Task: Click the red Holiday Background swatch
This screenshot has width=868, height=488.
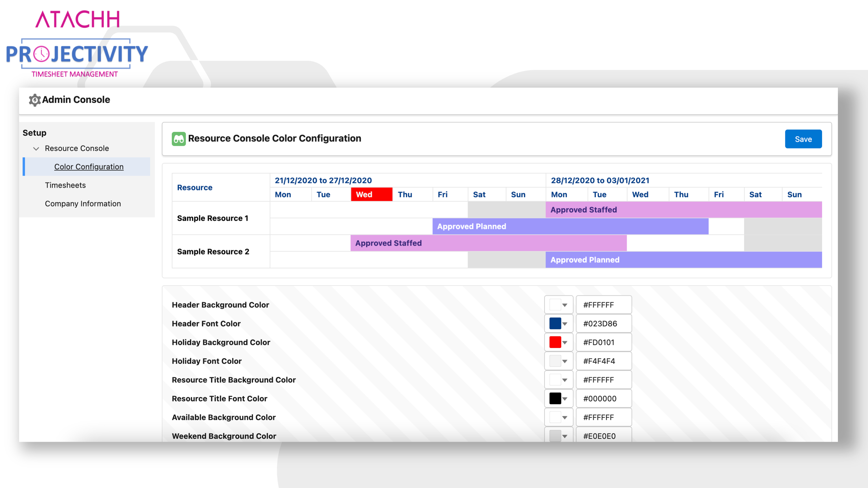Action: click(x=555, y=342)
